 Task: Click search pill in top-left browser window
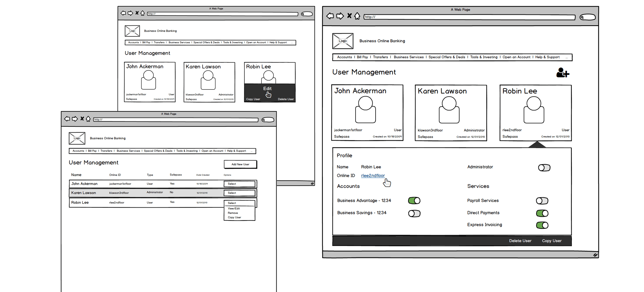(307, 14)
